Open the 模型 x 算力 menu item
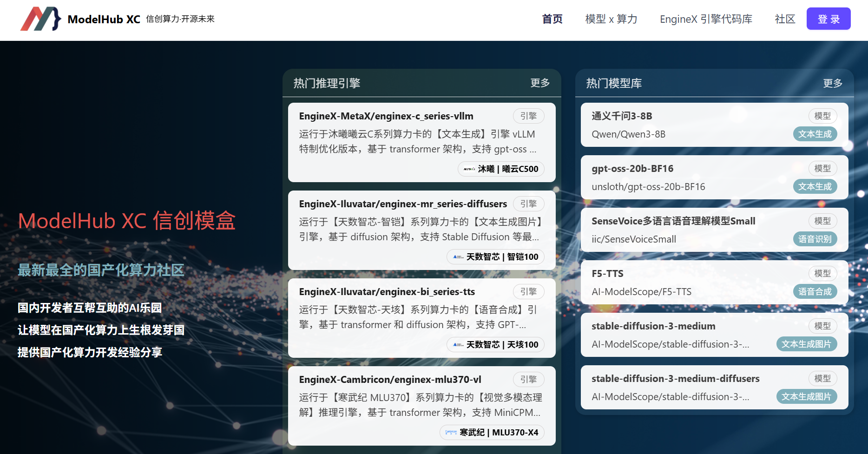The height and width of the screenshot is (454, 868). (611, 19)
